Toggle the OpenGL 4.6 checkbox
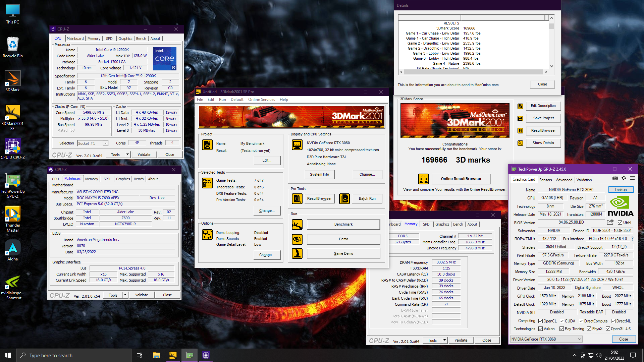Image resolution: width=644 pixels, height=362 pixels. (x=608, y=329)
